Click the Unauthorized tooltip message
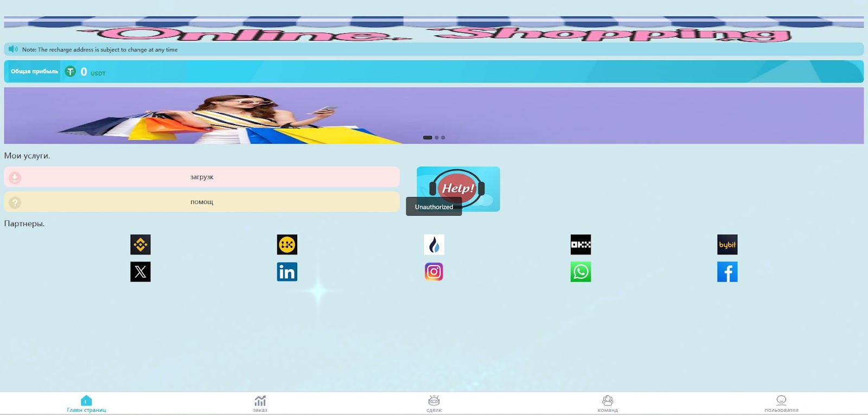This screenshot has height=415, width=868. pyautogui.click(x=434, y=207)
